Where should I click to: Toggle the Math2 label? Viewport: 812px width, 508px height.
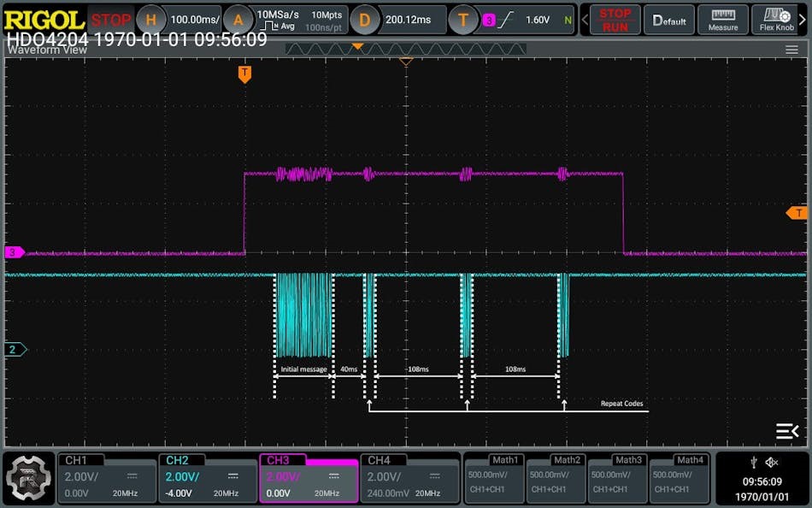[567, 460]
